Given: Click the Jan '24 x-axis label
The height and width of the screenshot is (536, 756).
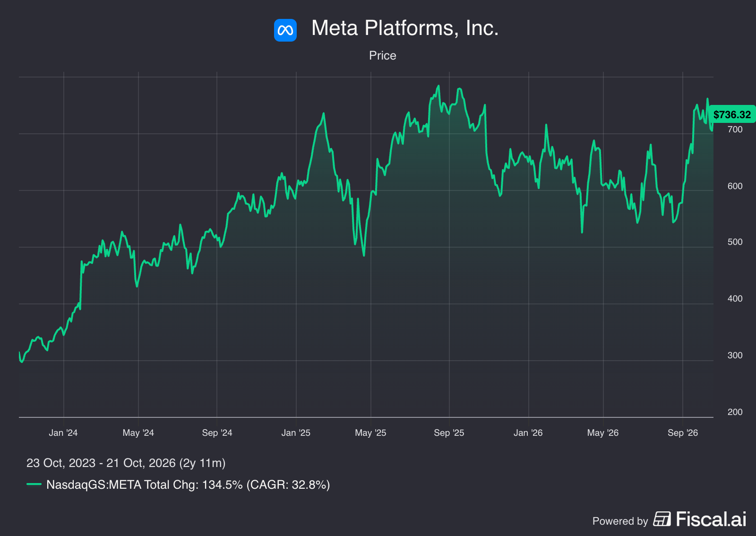Looking at the screenshot, I should pos(63,432).
